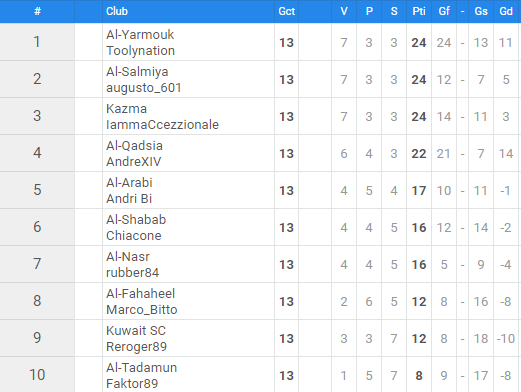Viewport: 521px width, 392px height.
Task: Sort the table by the Pti column header
Action: [x=419, y=11]
